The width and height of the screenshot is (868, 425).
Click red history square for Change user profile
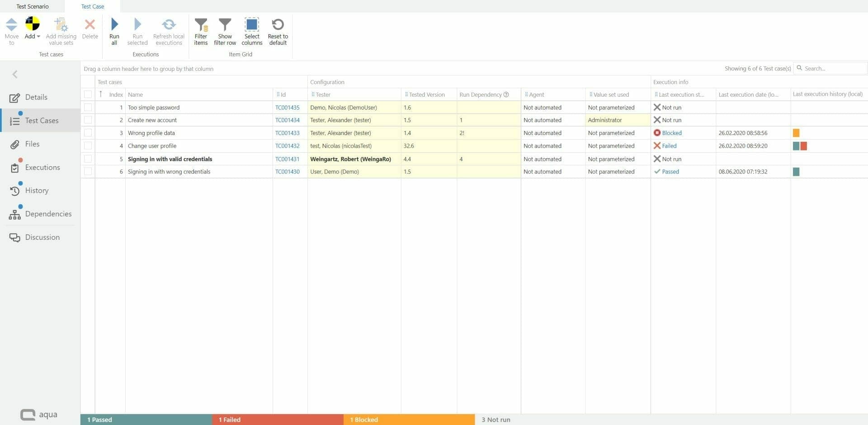pos(804,146)
